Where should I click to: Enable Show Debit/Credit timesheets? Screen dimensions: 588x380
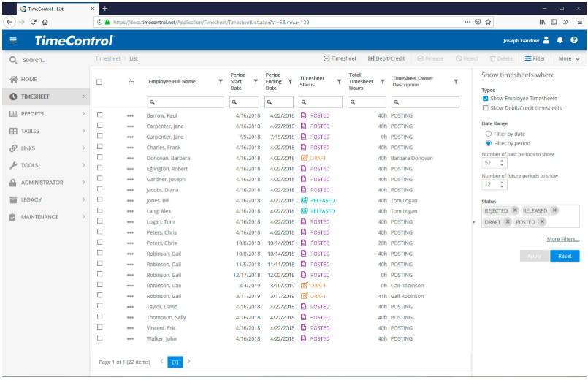(485, 108)
